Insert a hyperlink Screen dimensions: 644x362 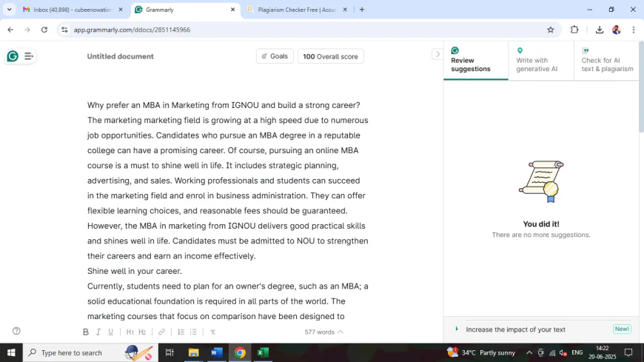pos(161,332)
